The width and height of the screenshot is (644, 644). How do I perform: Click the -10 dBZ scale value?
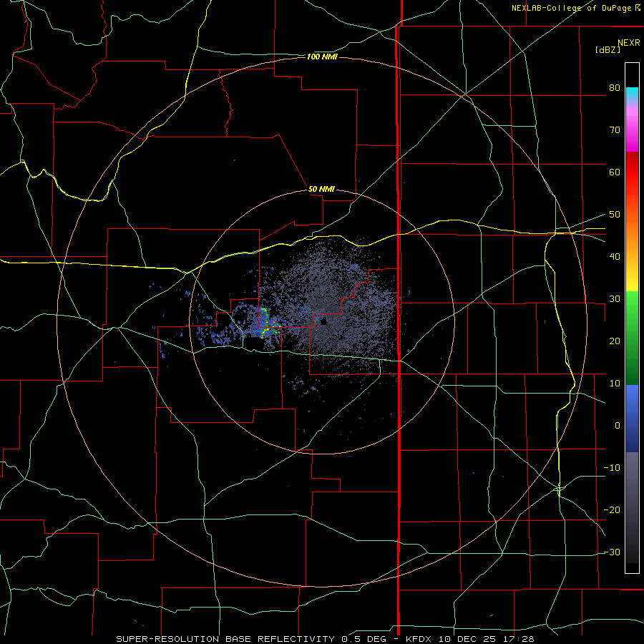[612, 468]
